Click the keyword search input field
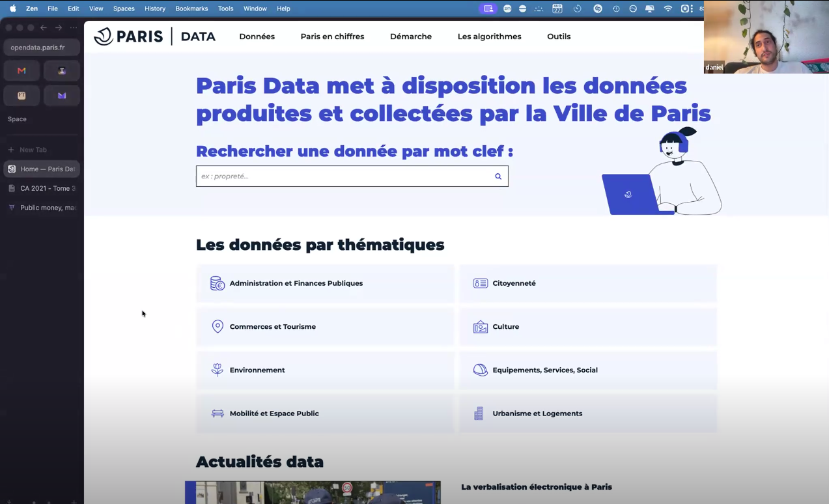The width and height of the screenshot is (829, 504). click(x=344, y=176)
